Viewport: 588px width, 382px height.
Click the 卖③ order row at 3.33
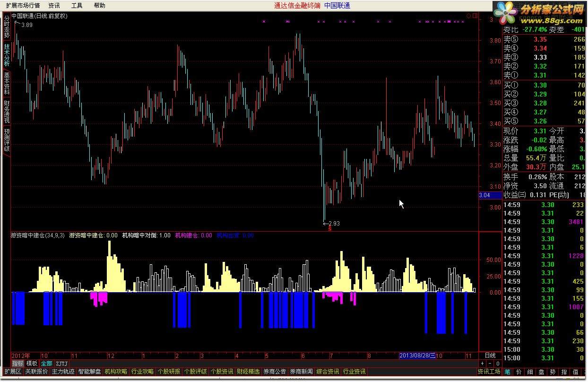(x=544, y=57)
